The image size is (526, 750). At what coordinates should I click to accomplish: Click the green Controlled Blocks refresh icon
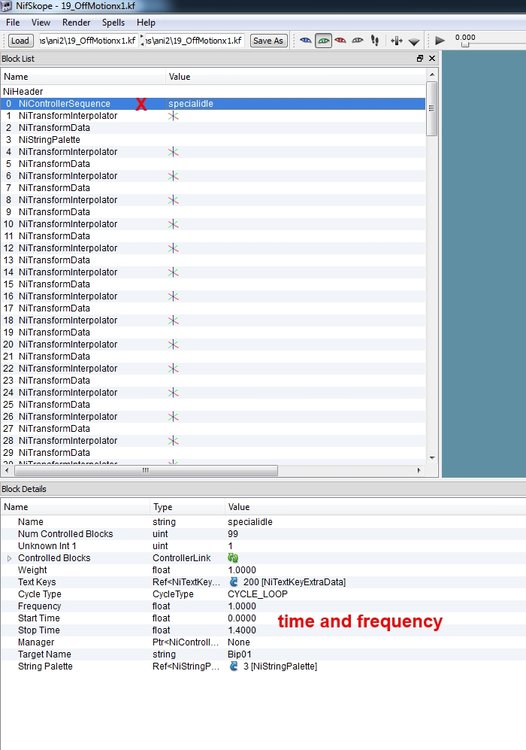coord(233,558)
